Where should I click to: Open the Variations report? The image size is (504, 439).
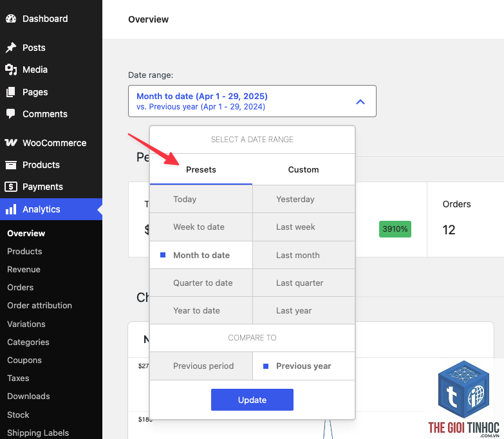[26, 324]
